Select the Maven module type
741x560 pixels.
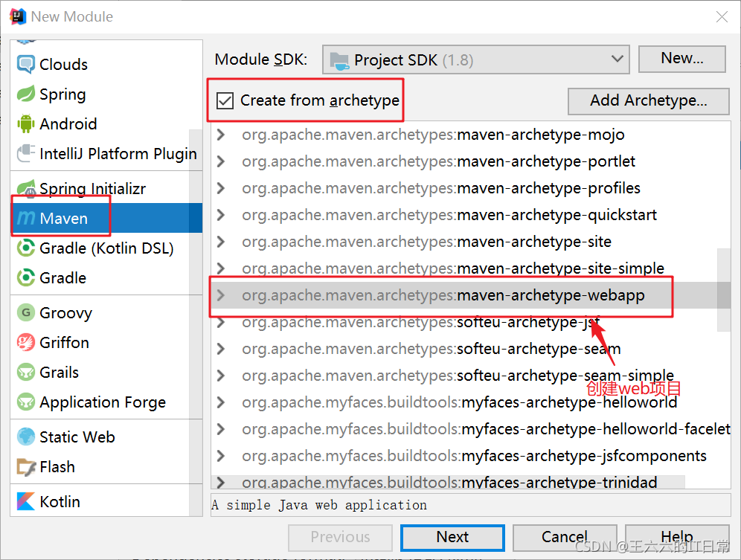coord(106,218)
